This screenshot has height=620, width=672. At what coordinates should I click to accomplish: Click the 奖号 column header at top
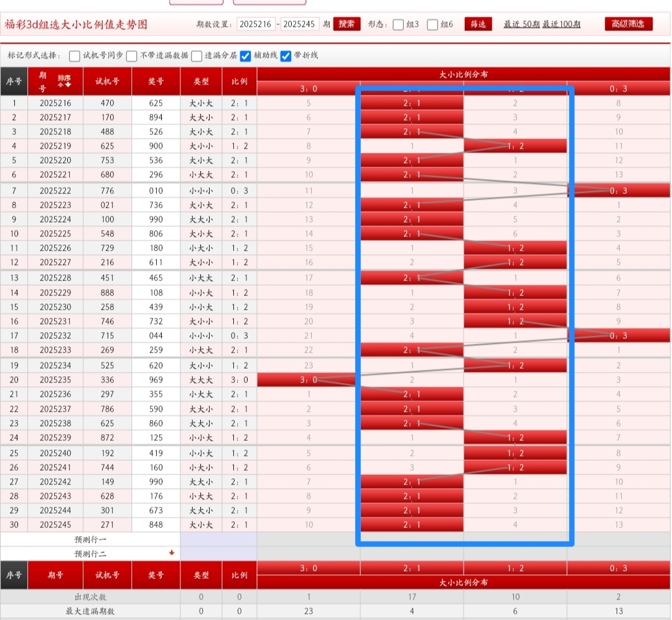point(156,81)
